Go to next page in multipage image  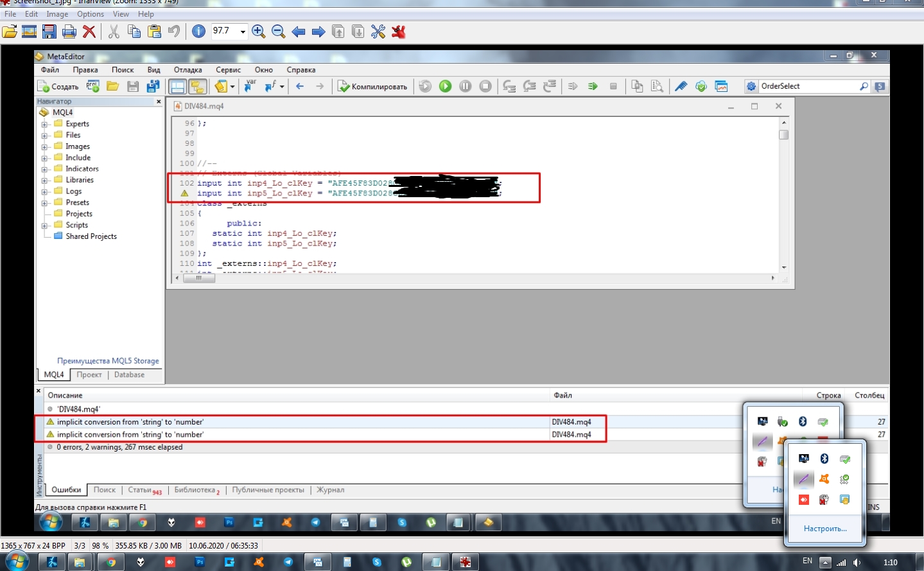click(358, 31)
